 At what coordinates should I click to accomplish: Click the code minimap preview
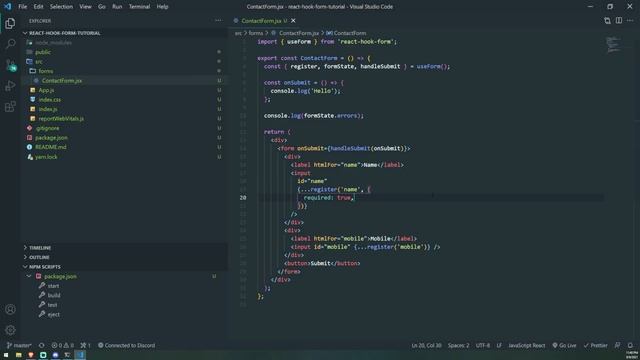pyautogui.click(x=613, y=45)
